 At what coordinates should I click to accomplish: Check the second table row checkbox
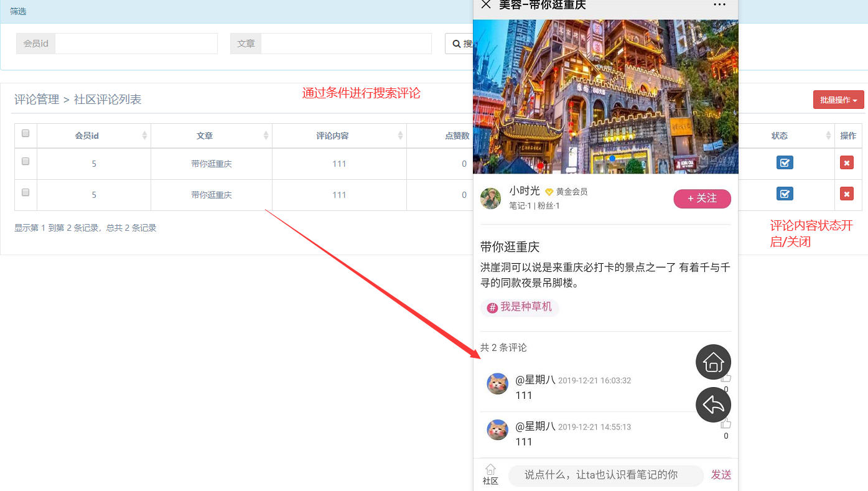click(x=26, y=192)
